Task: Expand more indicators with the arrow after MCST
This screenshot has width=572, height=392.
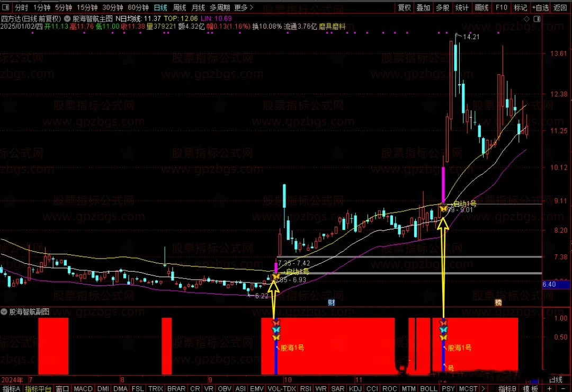Action: [483, 388]
